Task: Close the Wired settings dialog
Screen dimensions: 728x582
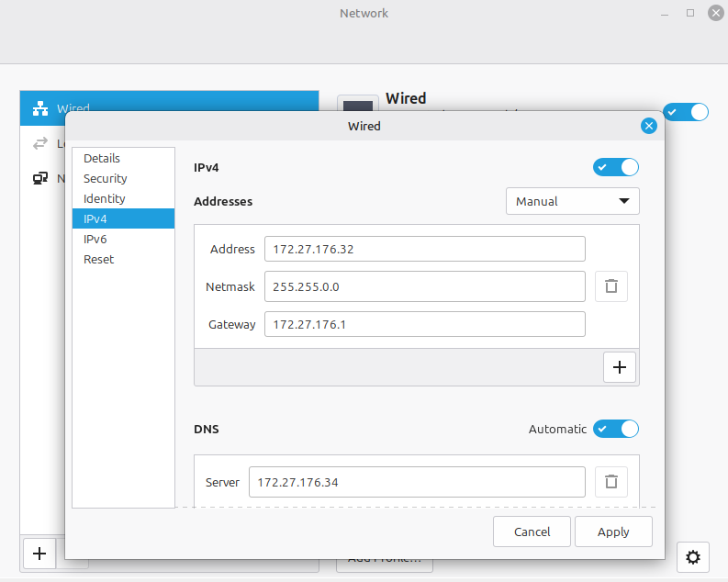Action: coord(649,126)
